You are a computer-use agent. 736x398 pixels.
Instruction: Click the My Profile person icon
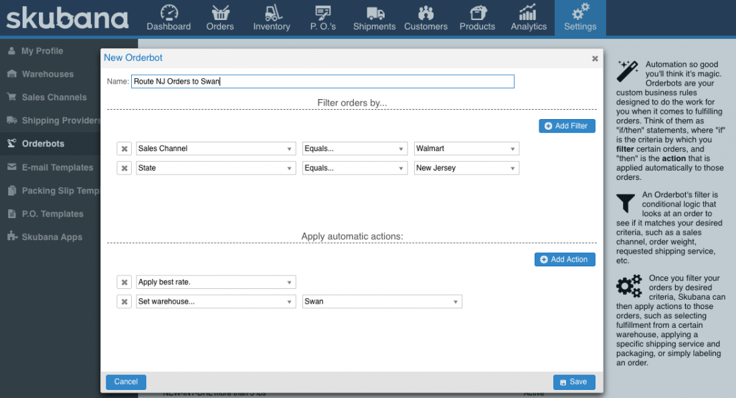click(12, 51)
